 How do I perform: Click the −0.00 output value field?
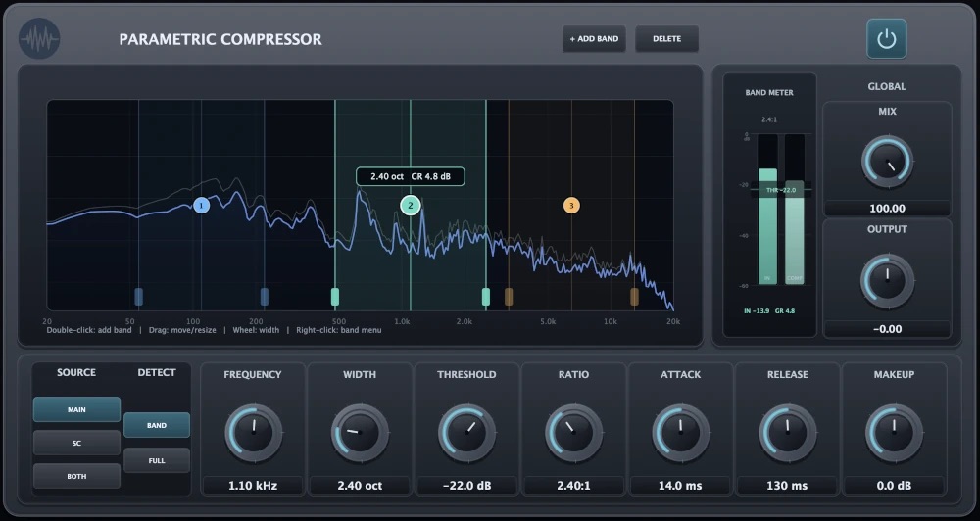click(x=888, y=329)
